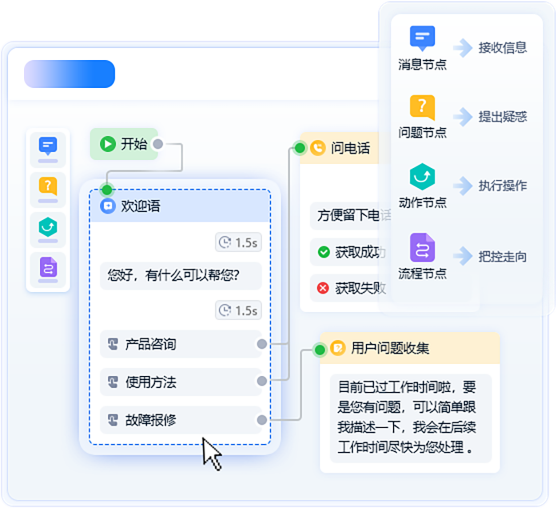Click the 故障报修 option row
Image resolution: width=557 pixels, height=508 pixels.
coord(181,420)
